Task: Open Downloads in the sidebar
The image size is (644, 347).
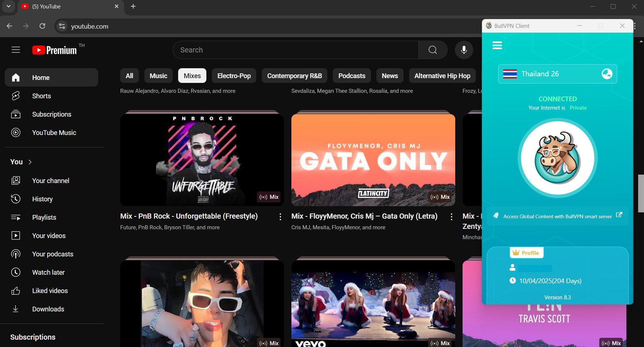Action: point(51,309)
